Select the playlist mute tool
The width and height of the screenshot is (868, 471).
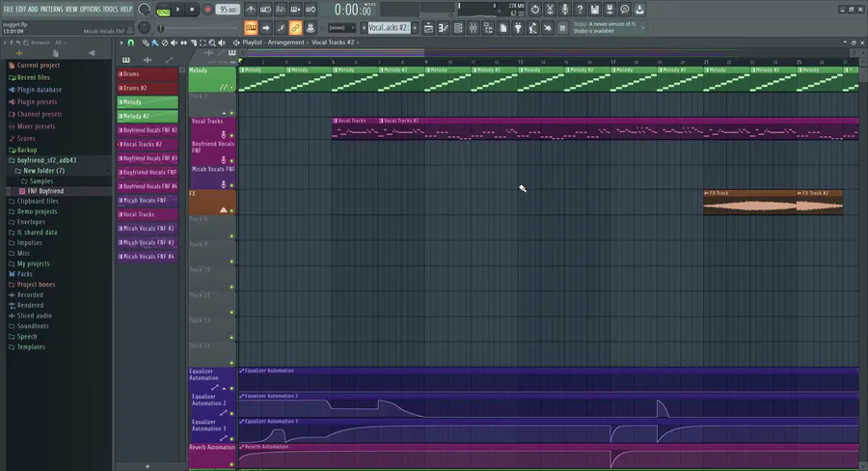click(x=174, y=42)
